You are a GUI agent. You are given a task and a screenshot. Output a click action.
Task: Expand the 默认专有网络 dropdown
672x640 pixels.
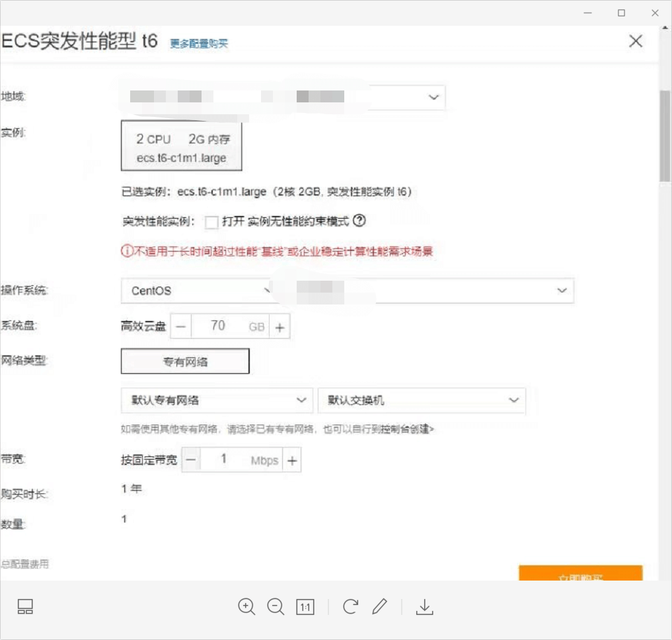coord(216,400)
